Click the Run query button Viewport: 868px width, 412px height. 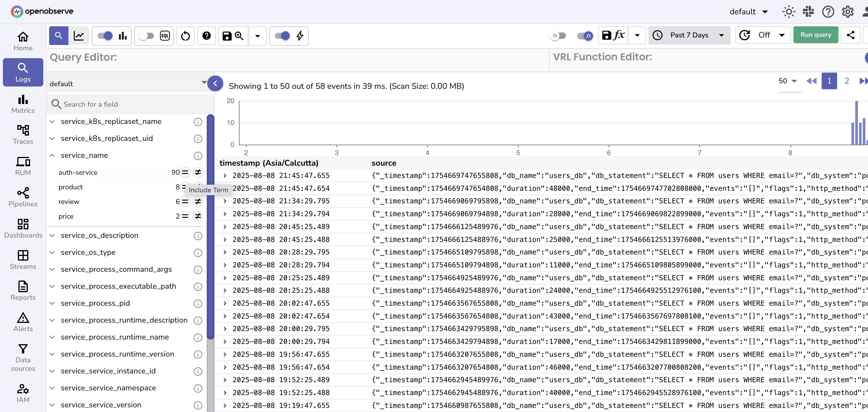coord(815,35)
